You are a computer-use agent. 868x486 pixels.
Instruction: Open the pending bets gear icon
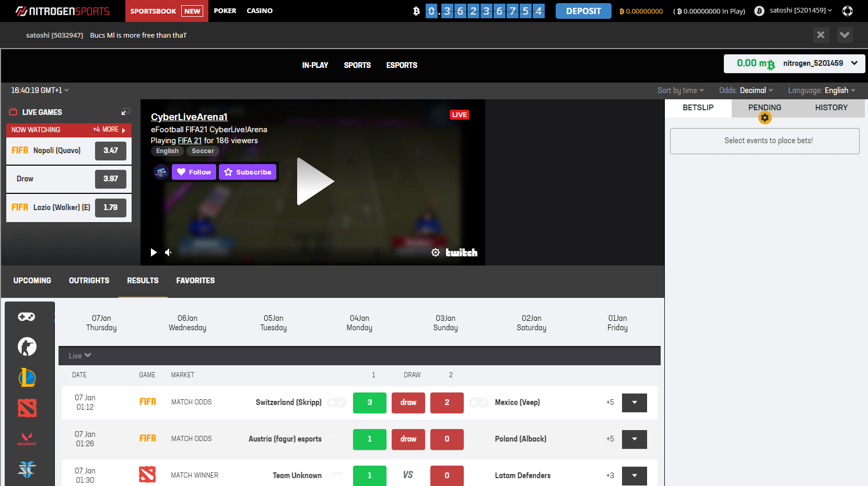tap(765, 118)
